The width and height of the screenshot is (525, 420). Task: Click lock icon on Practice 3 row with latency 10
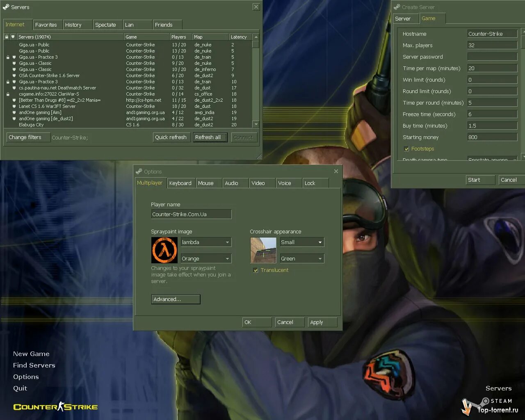click(x=7, y=82)
